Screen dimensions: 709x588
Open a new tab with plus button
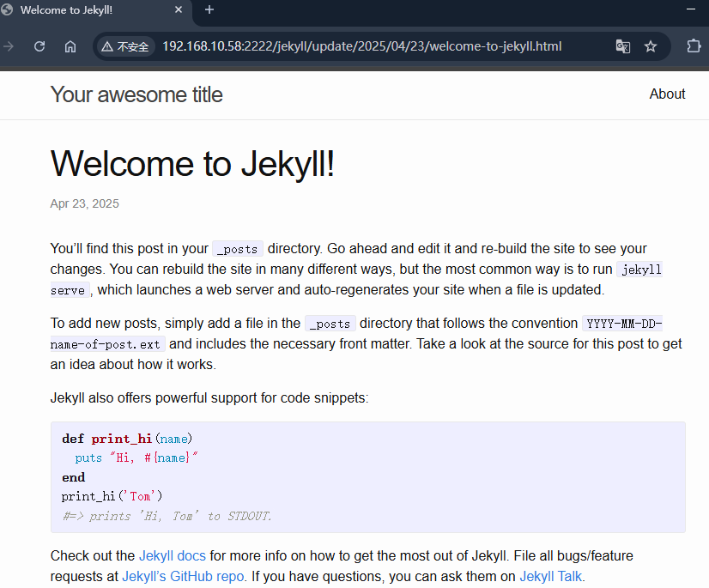tap(209, 9)
